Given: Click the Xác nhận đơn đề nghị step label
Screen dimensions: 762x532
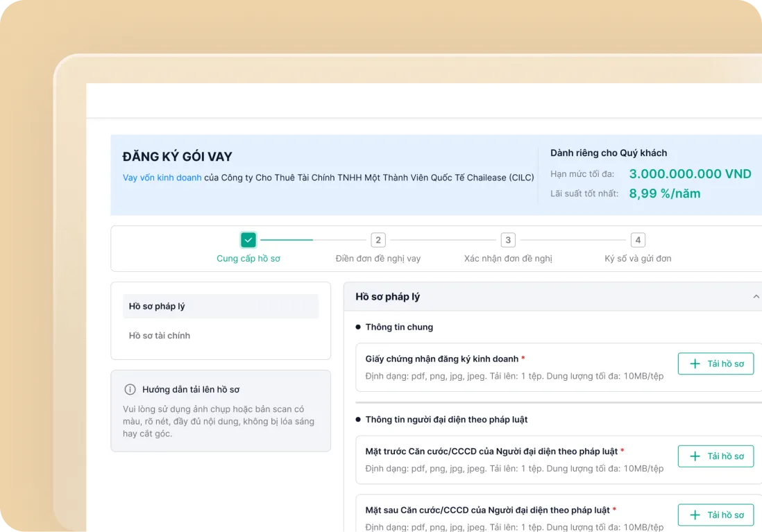Looking at the screenshot, I should 508,259.
